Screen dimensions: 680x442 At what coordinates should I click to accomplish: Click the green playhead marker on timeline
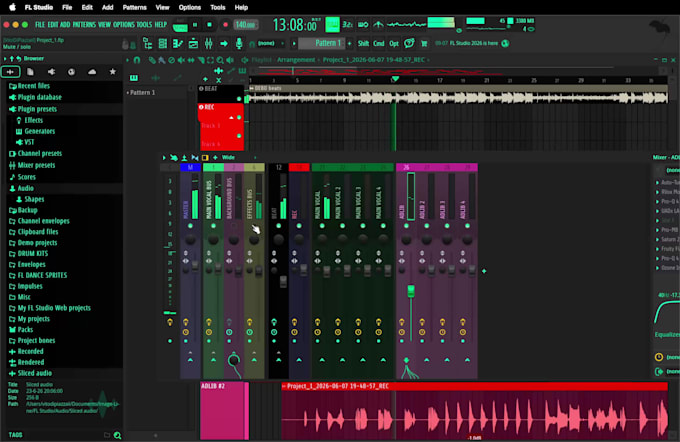click(395, 79)
